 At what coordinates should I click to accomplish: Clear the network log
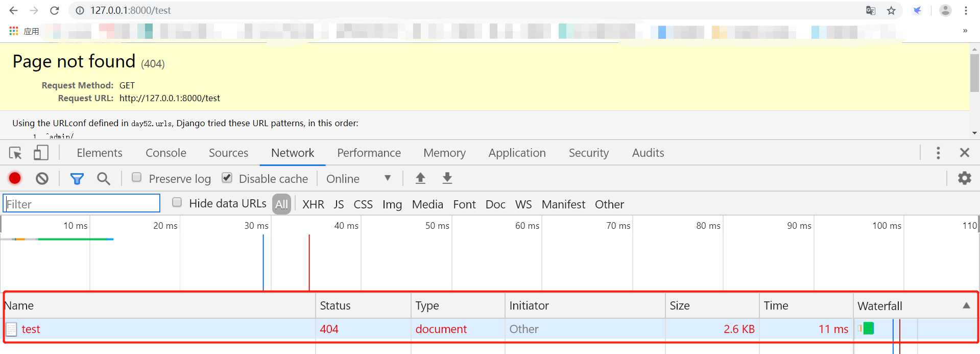(x=42, y=178)
